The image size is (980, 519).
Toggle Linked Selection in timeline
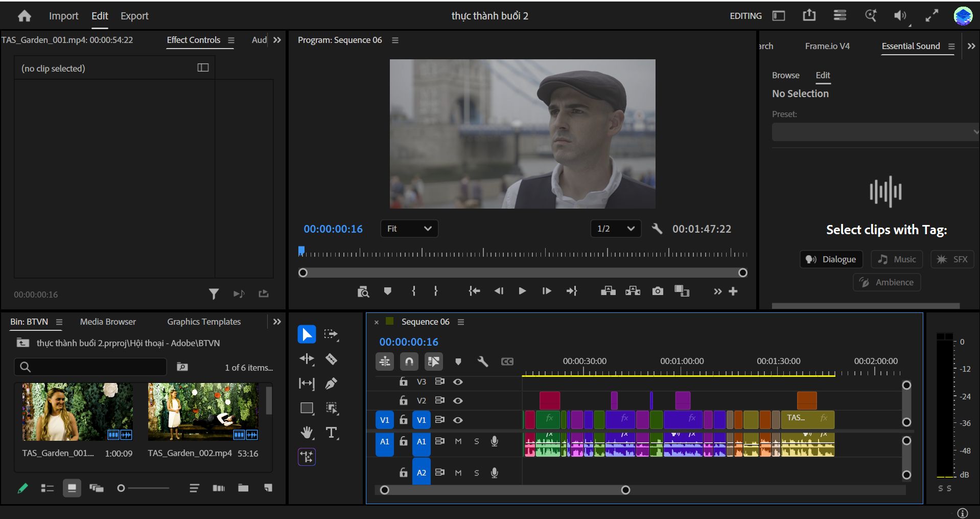[434, 362]
